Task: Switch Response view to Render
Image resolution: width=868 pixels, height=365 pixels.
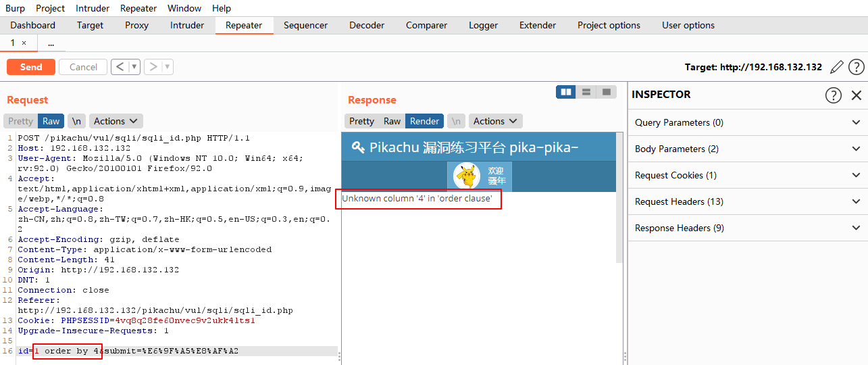Action: tap(424, 121)
